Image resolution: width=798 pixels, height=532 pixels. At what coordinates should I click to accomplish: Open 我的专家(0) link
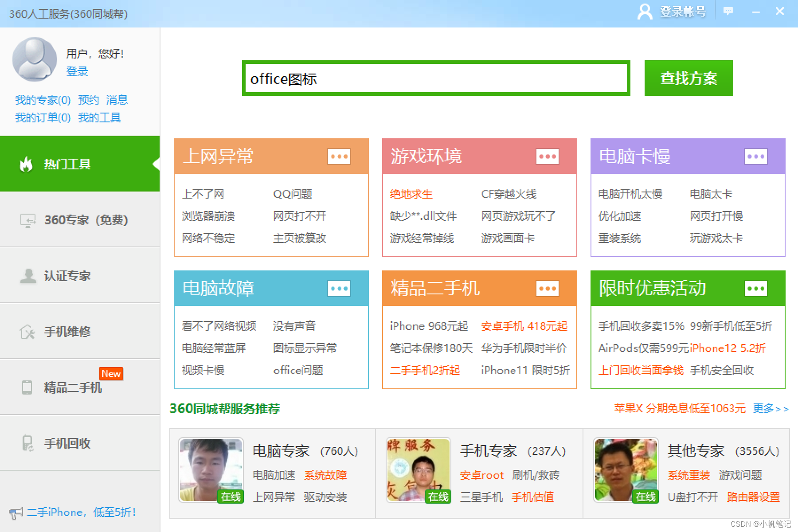(x=43, y=100)
